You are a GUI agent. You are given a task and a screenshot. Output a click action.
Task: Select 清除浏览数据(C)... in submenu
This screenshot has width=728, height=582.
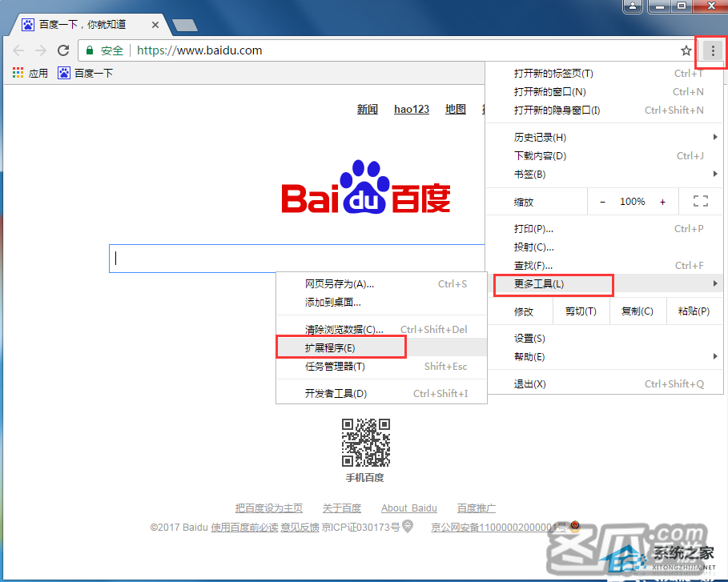(382, 330)
